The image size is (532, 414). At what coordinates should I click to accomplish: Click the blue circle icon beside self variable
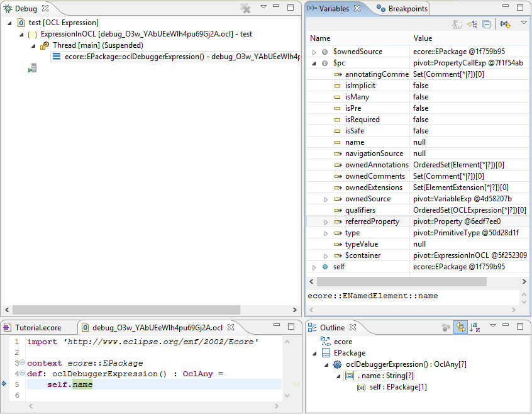point(325,267)
